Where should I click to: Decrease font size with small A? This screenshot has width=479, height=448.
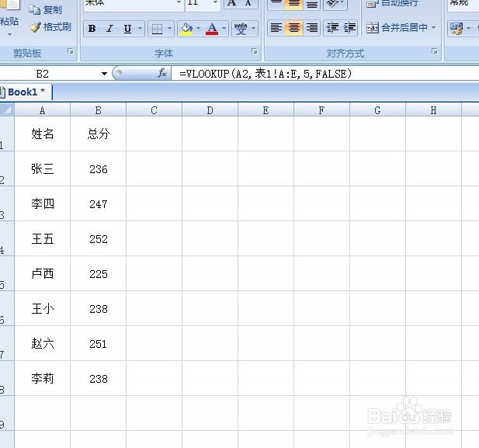[x=248, y=3]
